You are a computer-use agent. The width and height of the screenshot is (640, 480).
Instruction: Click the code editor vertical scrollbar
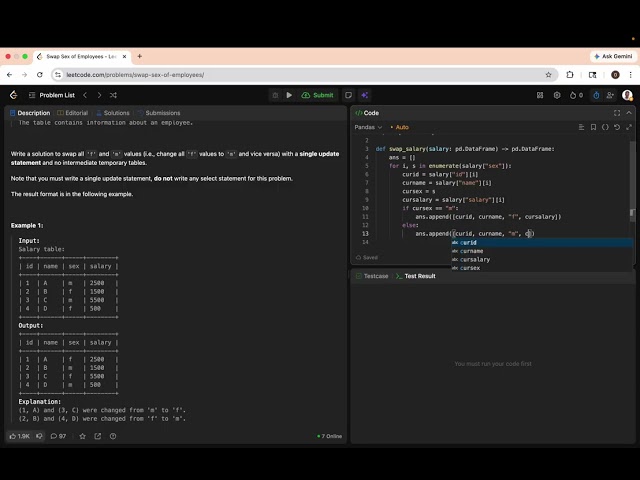point(631,212)
